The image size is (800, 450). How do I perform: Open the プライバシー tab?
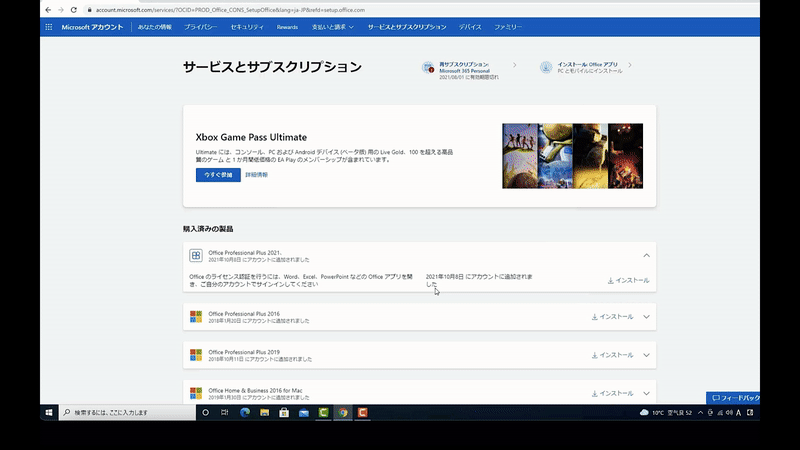pyautogui.click(x=201, y=27)
